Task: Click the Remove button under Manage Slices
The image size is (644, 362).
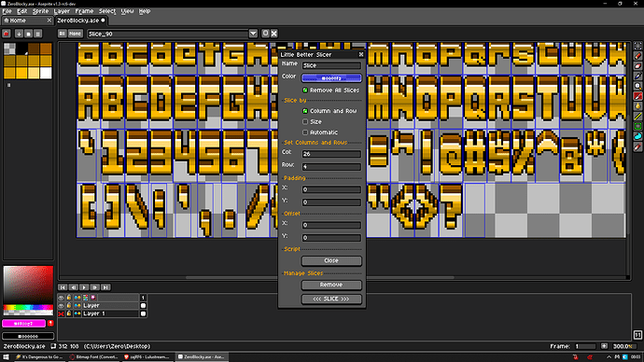Action: 331,285
